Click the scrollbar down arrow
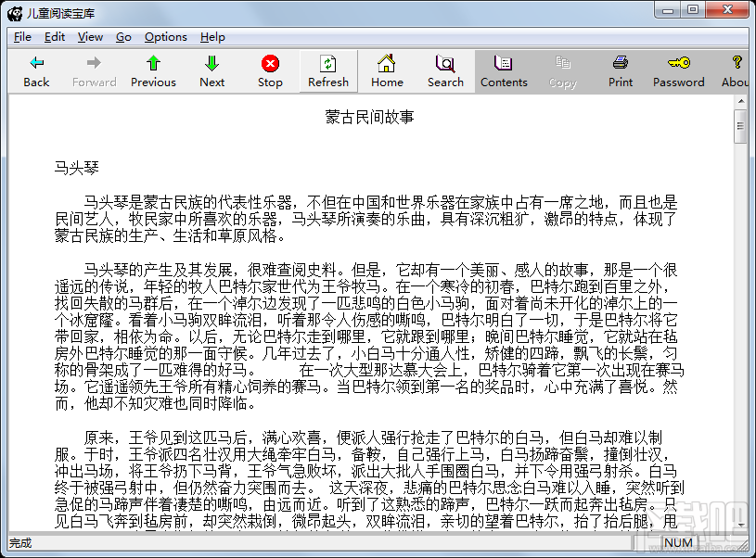The height and width of the screenshot is (558, 756). coord(740,526)
